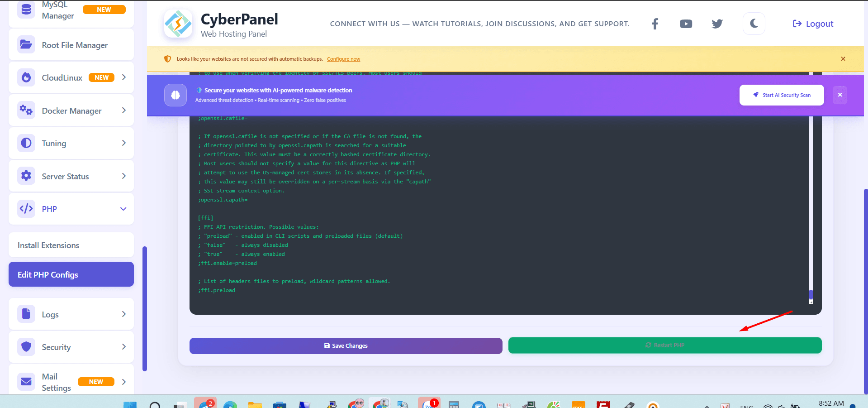This screenshot has height=408, width=868.
Task: Open the Facebook page icon
Action: [x=655, y=24]
